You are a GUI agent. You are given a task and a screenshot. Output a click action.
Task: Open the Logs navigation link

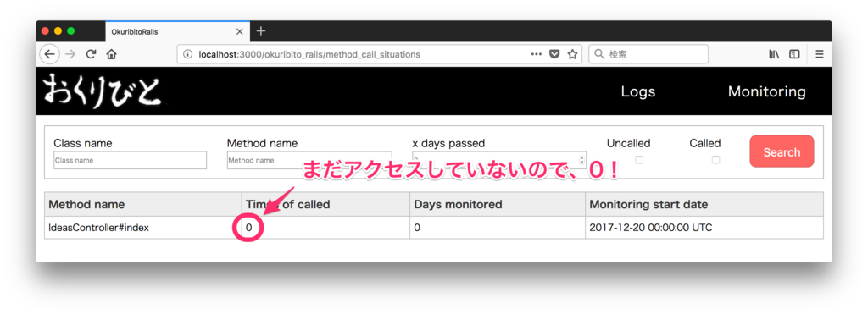tap(637, 91)
